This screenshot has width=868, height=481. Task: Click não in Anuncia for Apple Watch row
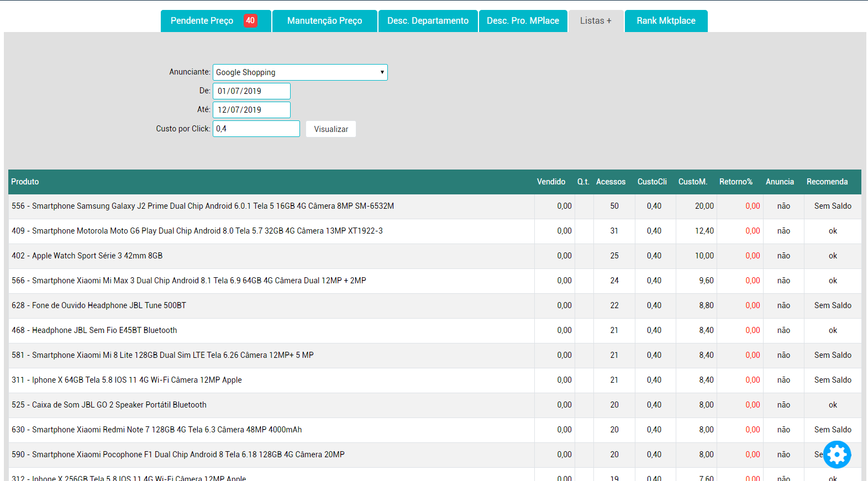coord(783,256)
